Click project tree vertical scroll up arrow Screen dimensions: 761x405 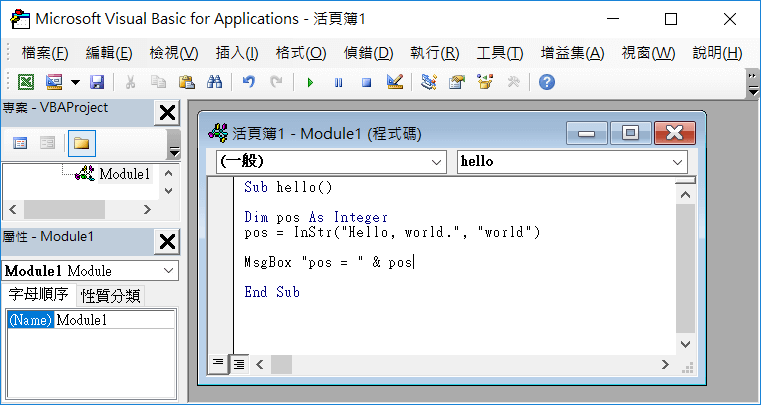point(168,173)
